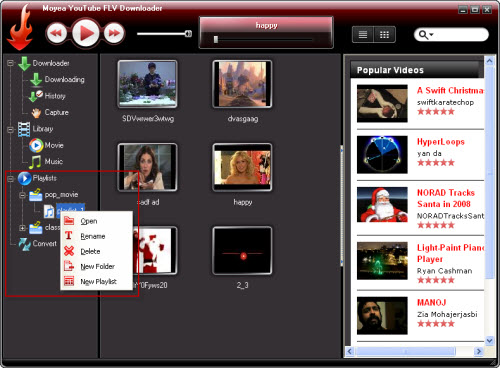Viewport: 500px width, 368px height.
Task: Click inside the search input field
Action: [460, 34]
